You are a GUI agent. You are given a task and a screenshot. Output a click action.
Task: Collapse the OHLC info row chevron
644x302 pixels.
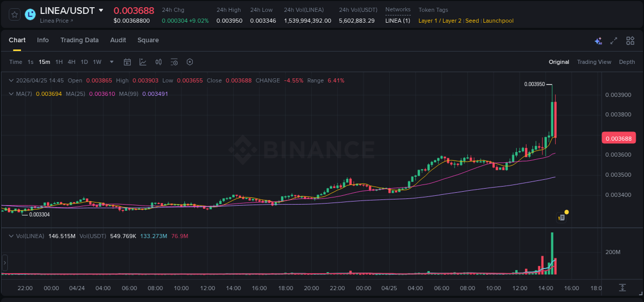[x=11, y=80]
